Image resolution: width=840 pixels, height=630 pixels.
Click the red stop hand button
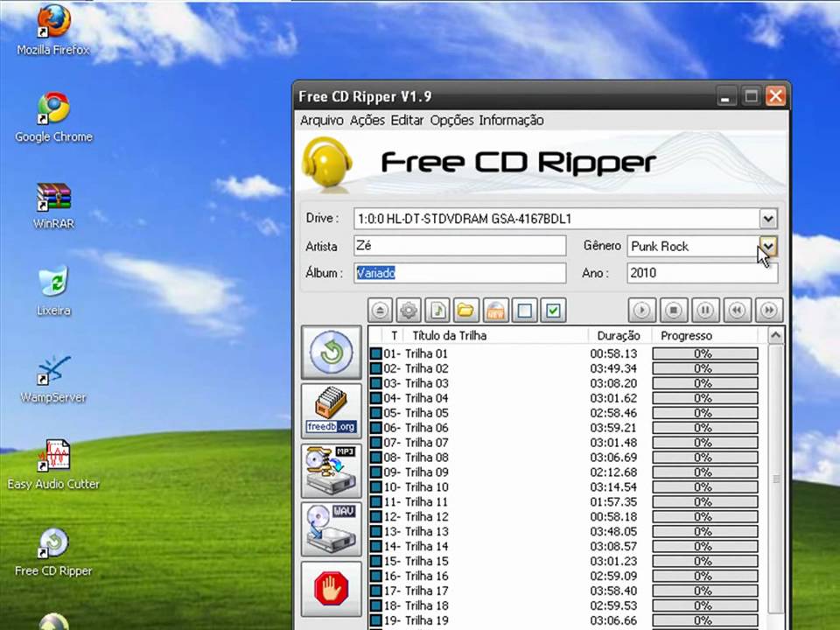pyautogui.click(x=331, y=589)
